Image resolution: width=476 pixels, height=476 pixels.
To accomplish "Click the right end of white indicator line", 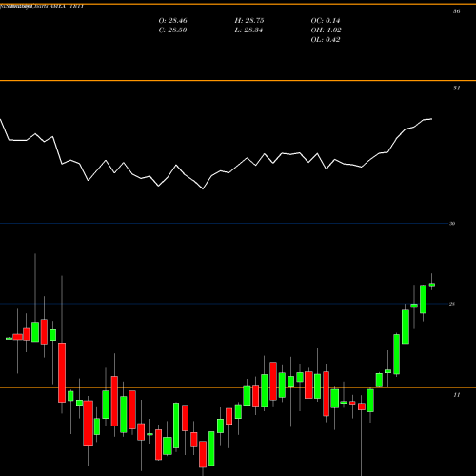I will coord(431,119).
